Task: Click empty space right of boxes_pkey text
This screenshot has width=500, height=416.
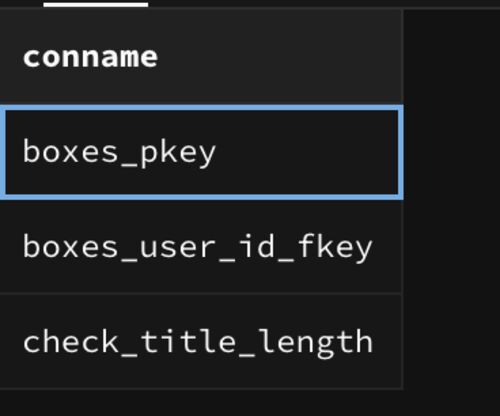Action: [x=307, y=152]
